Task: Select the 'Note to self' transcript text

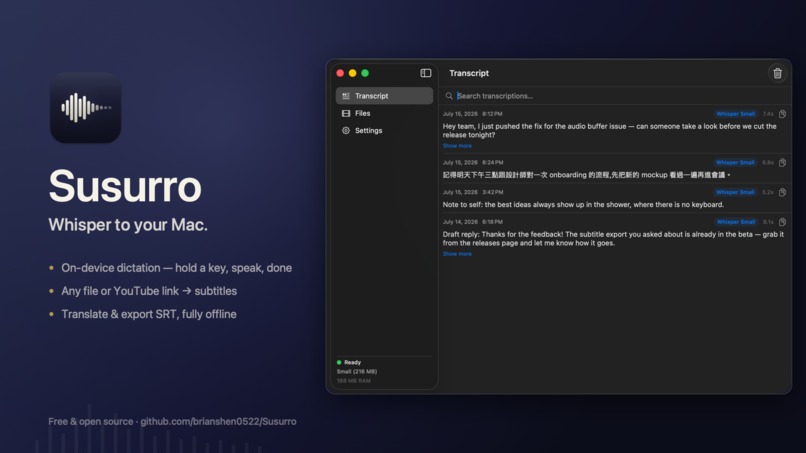Action: coord(583,205)
